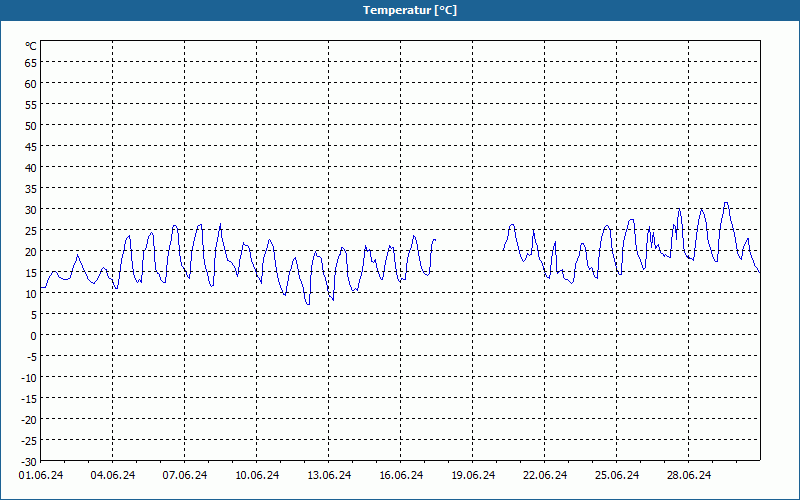
Task: Click the Temperatur [°C] chart title
Action: pyautogui.click(x=410, y=10)
